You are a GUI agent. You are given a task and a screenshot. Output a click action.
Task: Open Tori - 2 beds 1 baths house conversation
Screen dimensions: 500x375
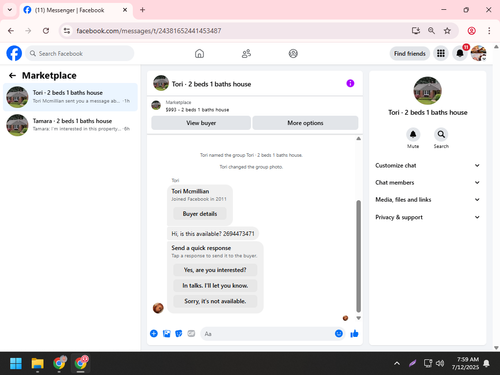click(x=70, y=97)
